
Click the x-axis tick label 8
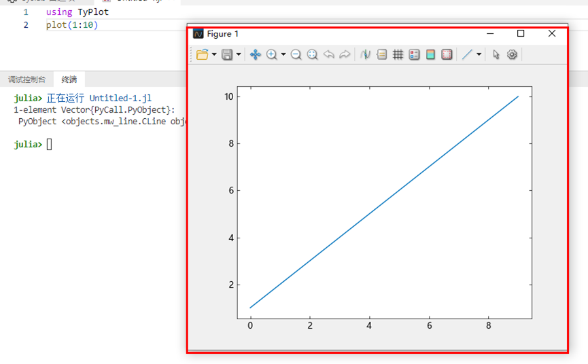click(488, 325)
